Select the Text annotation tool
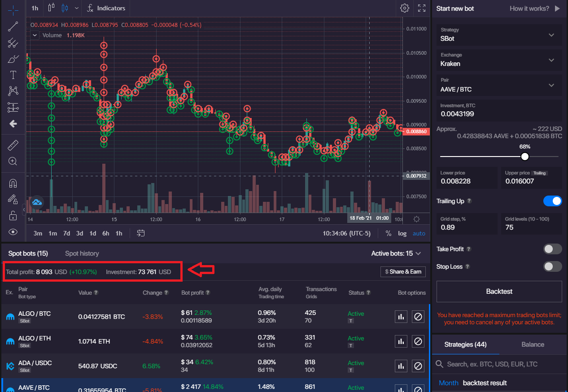The height and width of the screenshot is (392, 568). coord(13,75)
